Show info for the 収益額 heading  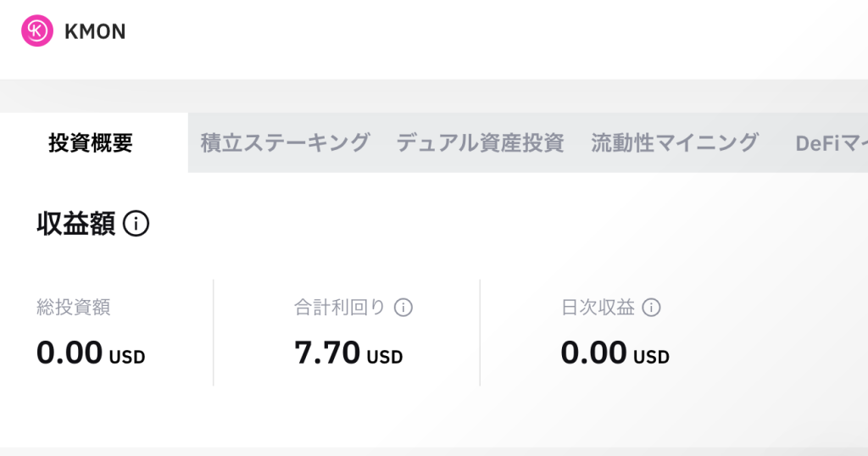pos(136,224)
